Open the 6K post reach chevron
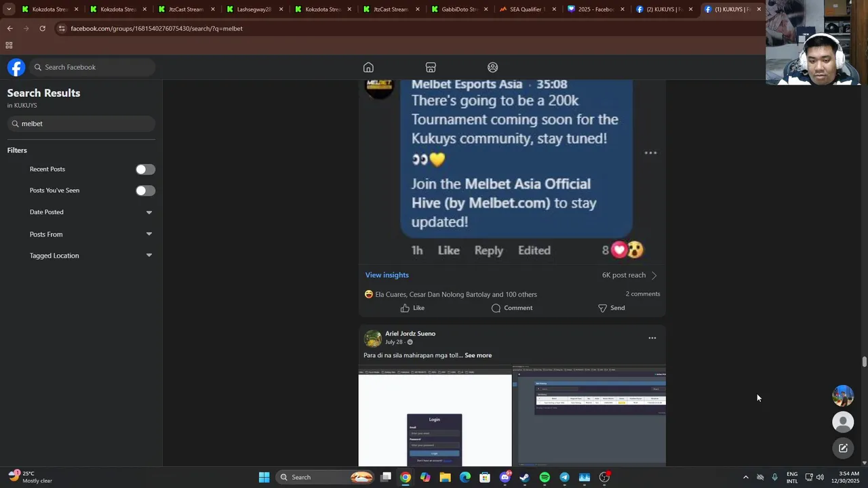This screenshot has height=488, width=868. (654, 275)
